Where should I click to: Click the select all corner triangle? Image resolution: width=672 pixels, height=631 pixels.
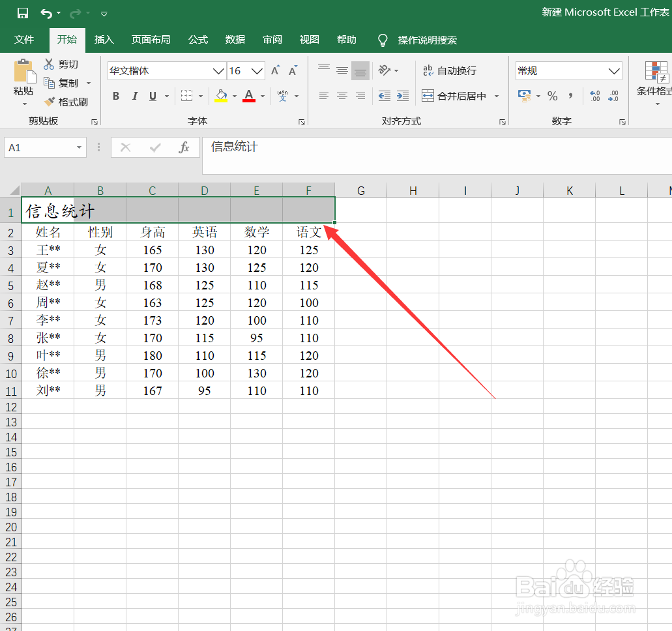point(14,190)
